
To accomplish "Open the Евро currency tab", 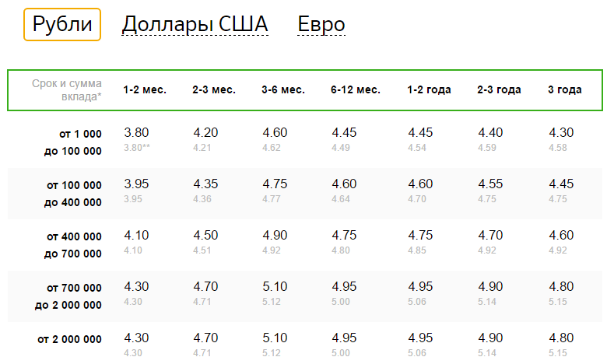I will tap(321, 24).
